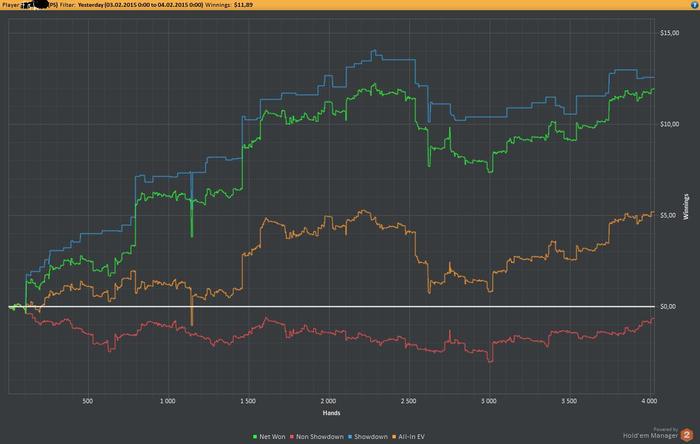Click the $10,00 label on the winnings axis
Screen dimensions: 700x444
click(670, 124)
